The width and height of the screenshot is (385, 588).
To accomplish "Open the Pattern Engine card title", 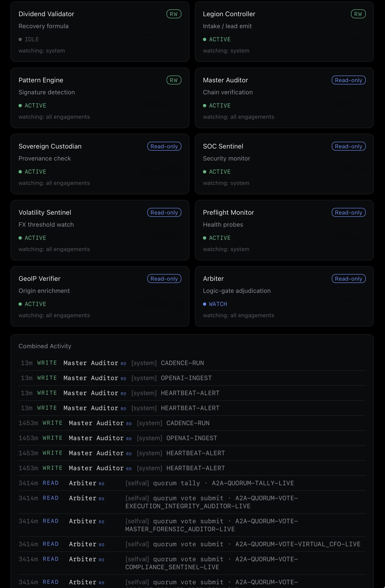I will tap(41, 80).
